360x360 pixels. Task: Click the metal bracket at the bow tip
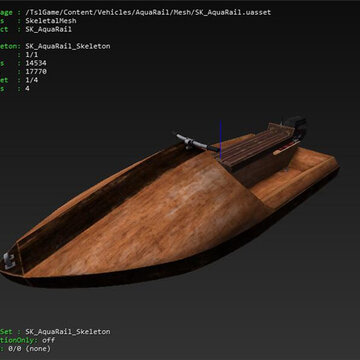click(x=9, y=261)
